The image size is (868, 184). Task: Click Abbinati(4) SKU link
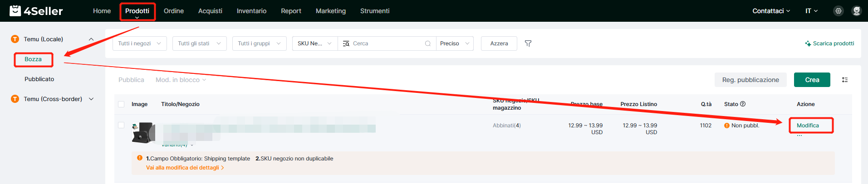click(x=507, y=126)
